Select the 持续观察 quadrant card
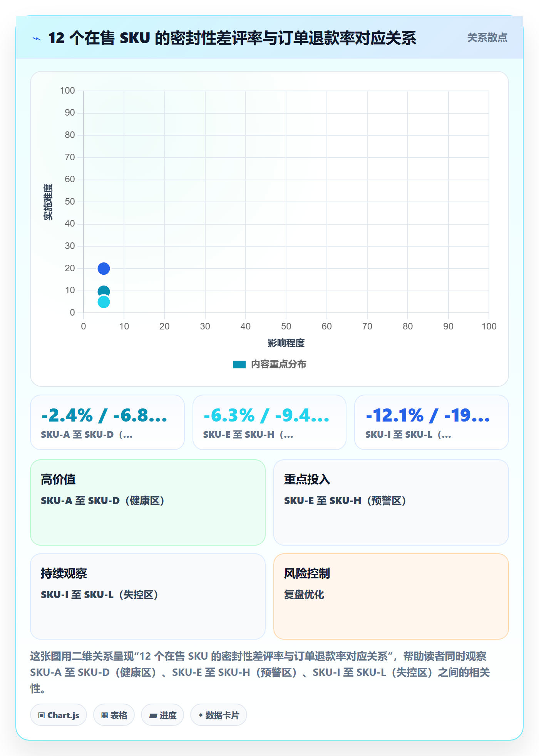 [x=148, y=596]
